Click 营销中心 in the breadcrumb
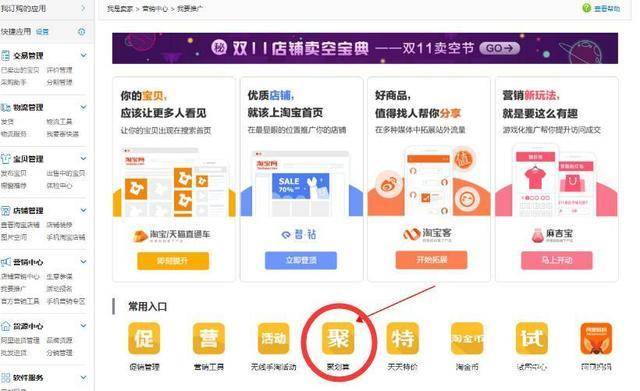Image resolution: width=640 pixels, height=391 pixels. point(155,9)
